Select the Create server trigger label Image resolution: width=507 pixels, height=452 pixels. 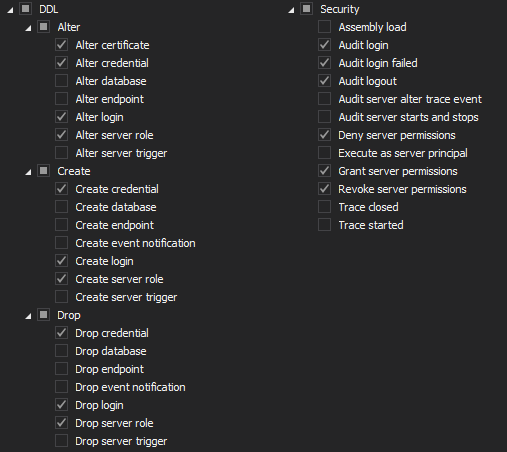pos(126,297)
